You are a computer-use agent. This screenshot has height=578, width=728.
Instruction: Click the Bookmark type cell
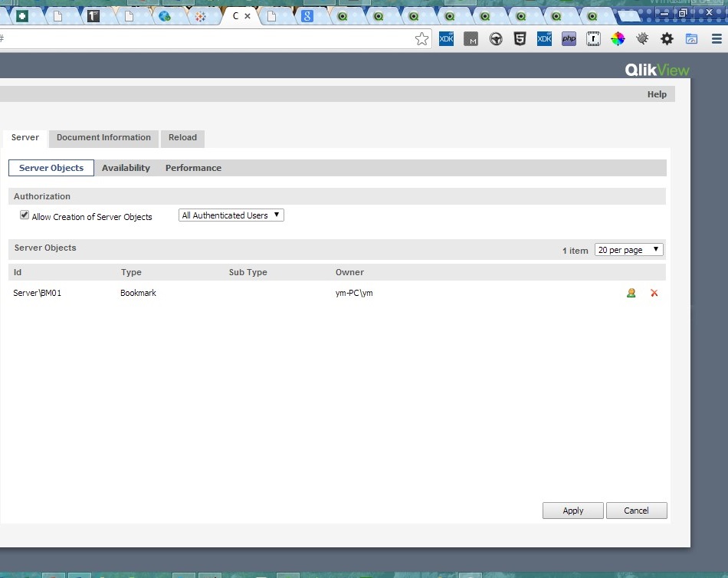click(x=138, y=293)
